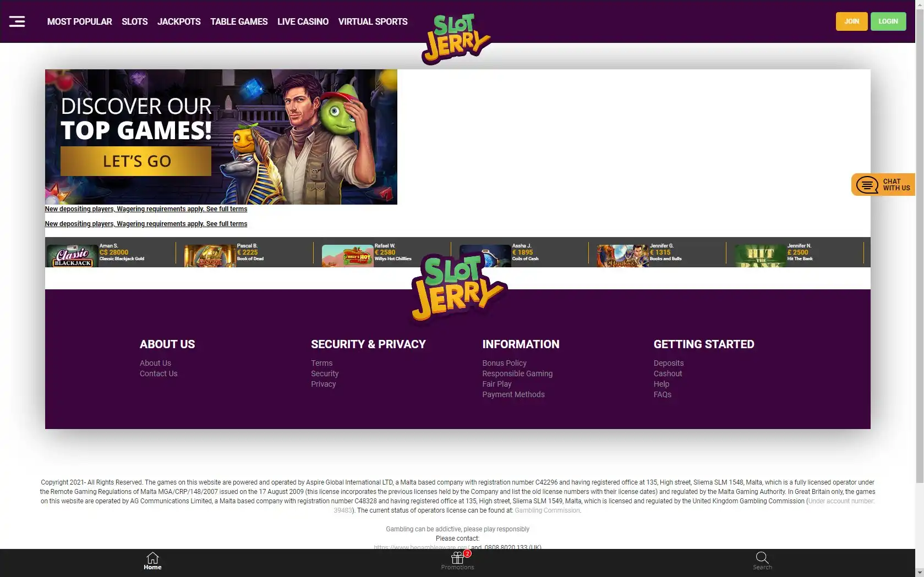The height and width of the screenshot is (577, 924).
Task: Click Slot Jerry logo in header
Action: (x=456, y=39)
